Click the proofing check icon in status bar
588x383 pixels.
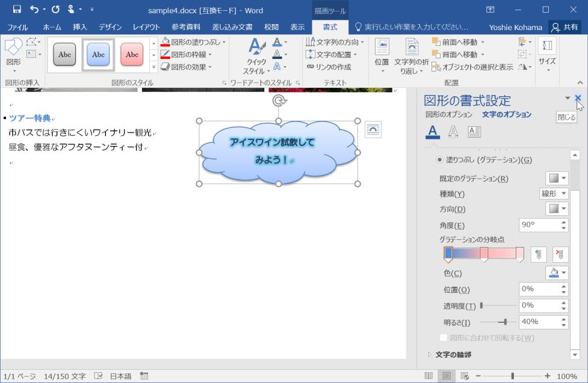pyautogui.click(x=98, y=376)
